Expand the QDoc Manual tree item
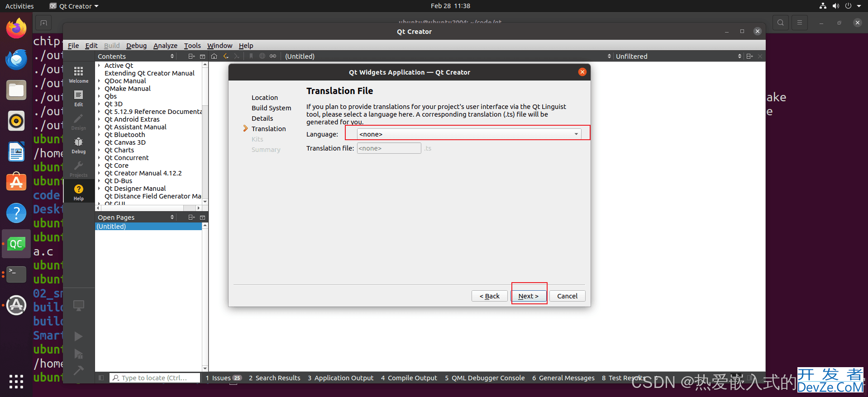The width and height of the screenshot is (868, 397). coord(99,81)
